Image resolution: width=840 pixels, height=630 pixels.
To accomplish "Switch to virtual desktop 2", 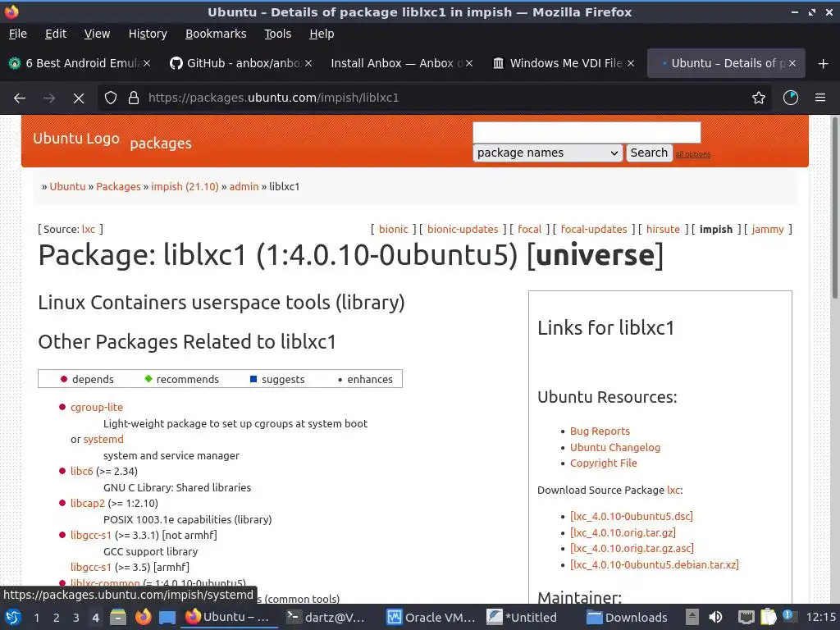I will 57,618.
